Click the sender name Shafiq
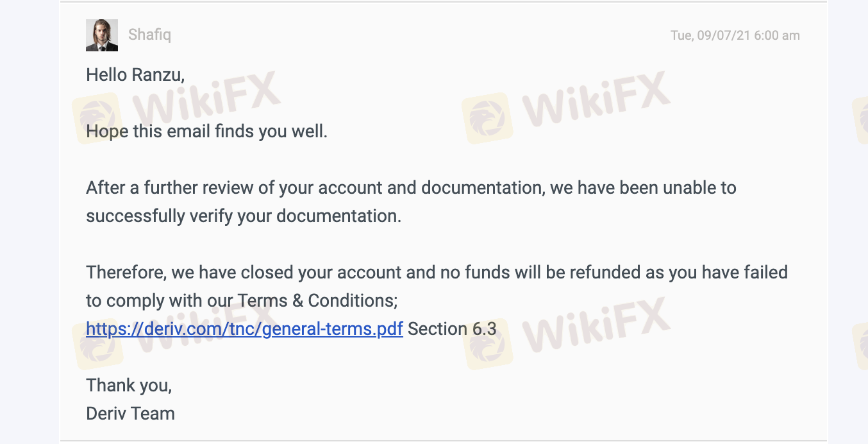 [x=149, y=35]
